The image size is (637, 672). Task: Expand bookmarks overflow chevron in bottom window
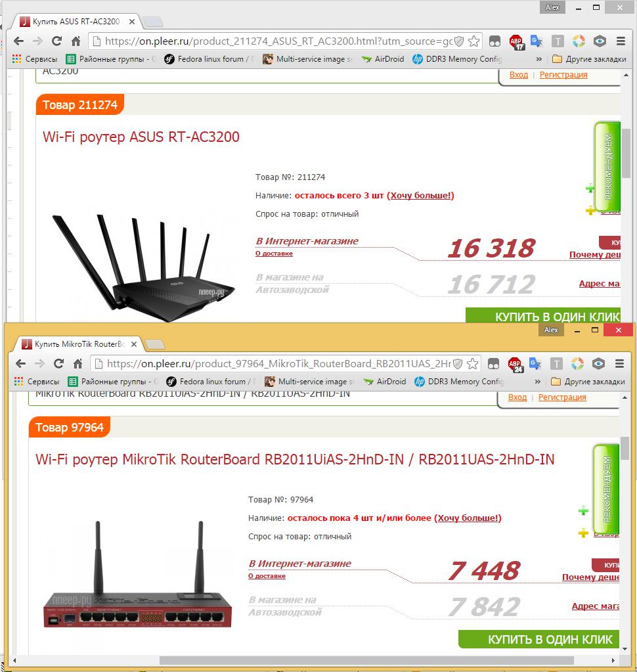(x=538, y=382)
